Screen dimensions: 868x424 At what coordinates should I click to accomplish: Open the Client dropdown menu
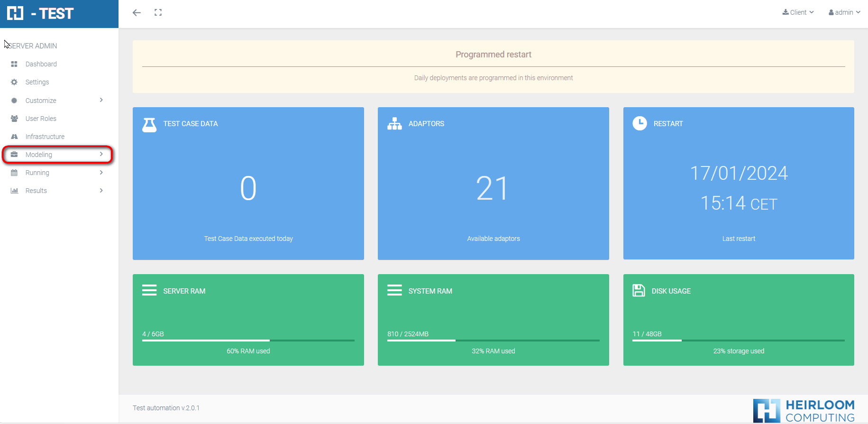coord(798,12)
